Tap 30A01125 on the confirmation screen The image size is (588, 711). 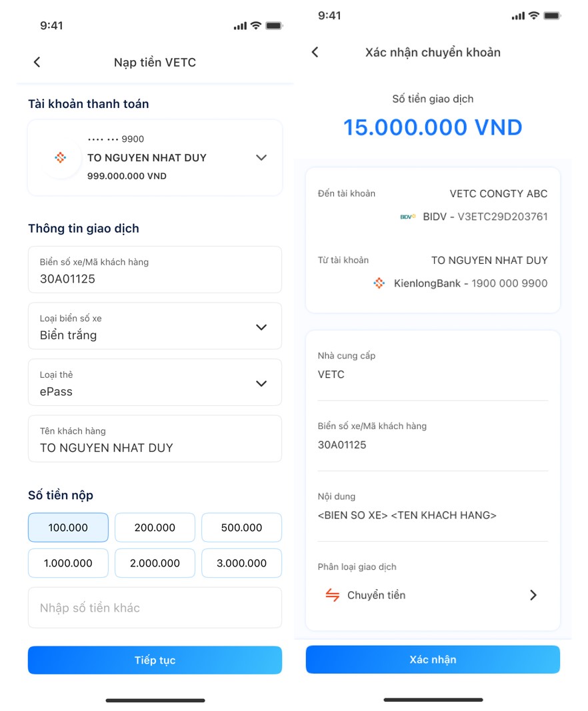point(342,445)
